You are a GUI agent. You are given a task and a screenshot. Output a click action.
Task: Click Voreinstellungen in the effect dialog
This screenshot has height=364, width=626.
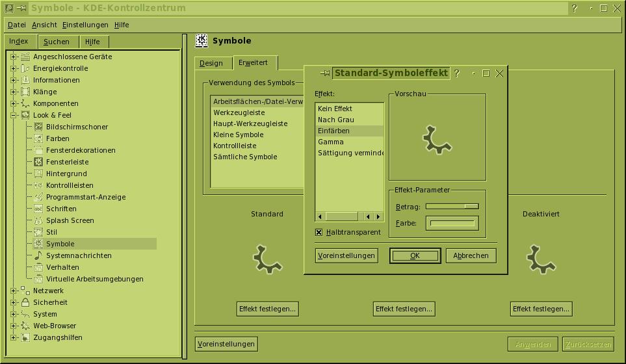click(x=346, y=256)
